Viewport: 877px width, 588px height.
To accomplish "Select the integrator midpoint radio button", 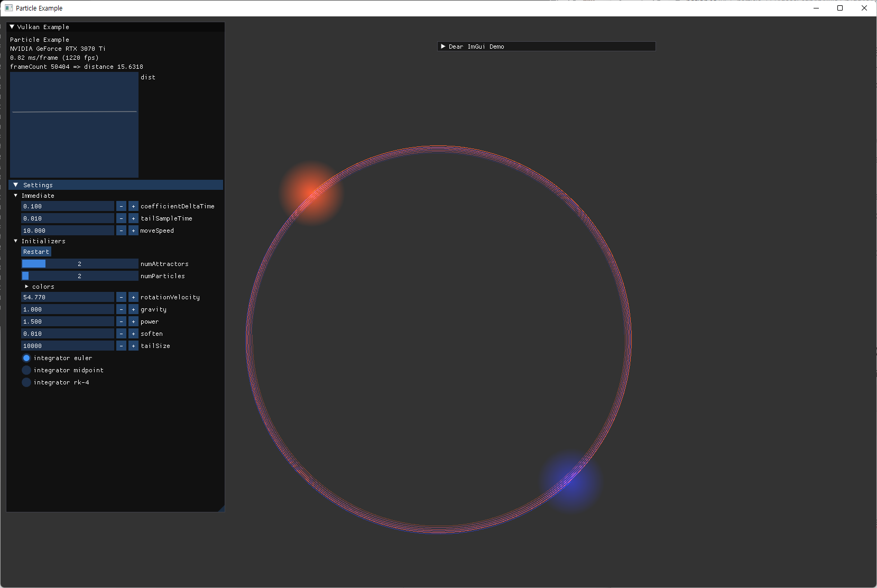I will tap(26, 370).
